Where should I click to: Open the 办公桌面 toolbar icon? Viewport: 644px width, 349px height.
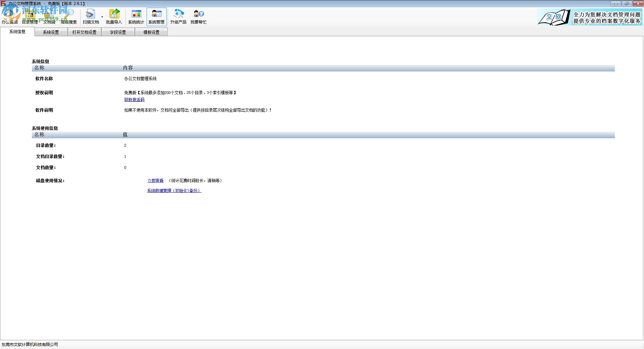pos(10,17)
